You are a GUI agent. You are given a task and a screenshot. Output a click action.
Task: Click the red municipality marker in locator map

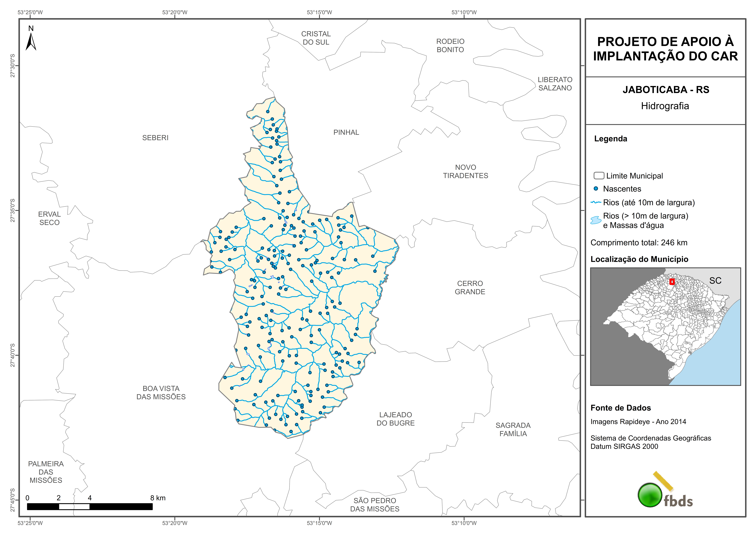point(672,282)
